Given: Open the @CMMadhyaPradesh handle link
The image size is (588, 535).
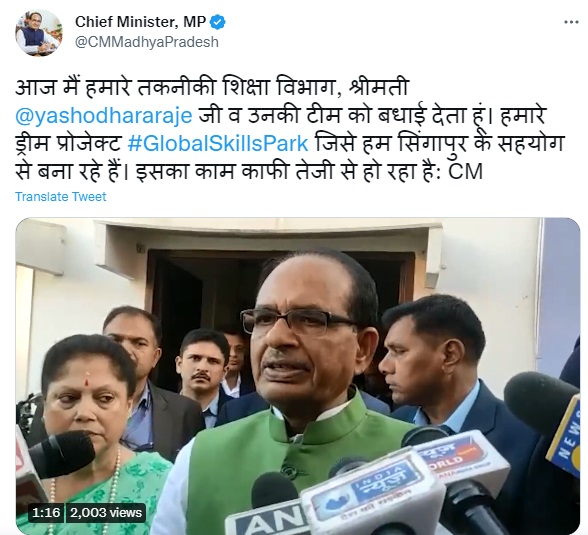Looking at the screenshot, I should click(147, 42).
